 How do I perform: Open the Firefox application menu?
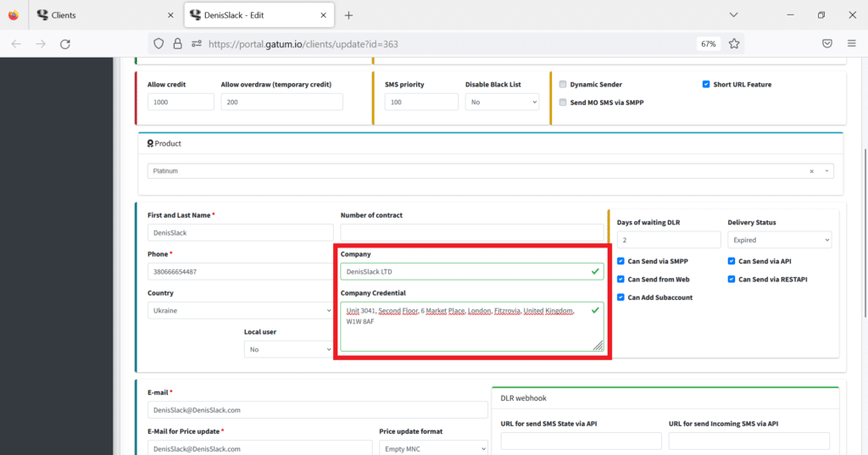coord(851,44)
